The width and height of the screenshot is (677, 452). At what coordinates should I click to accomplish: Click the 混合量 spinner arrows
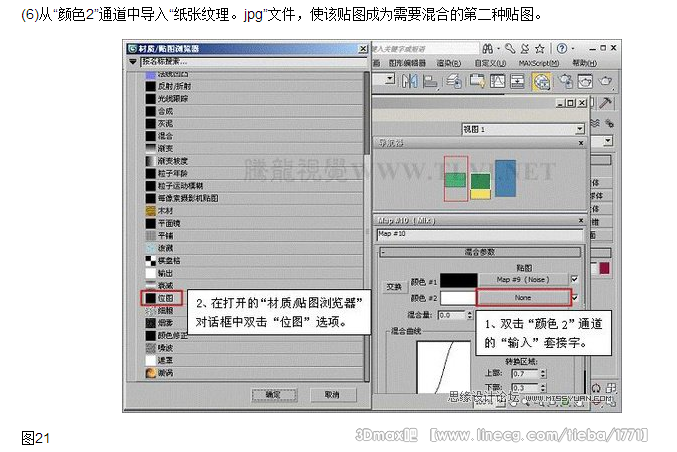470,315
